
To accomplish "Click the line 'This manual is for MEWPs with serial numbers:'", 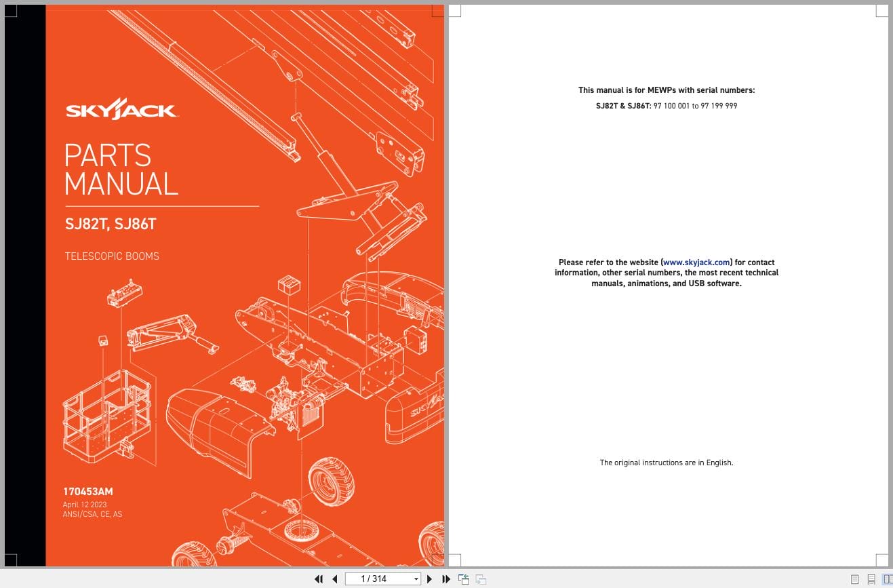I will pyautogui.click(x=667, y=90).
